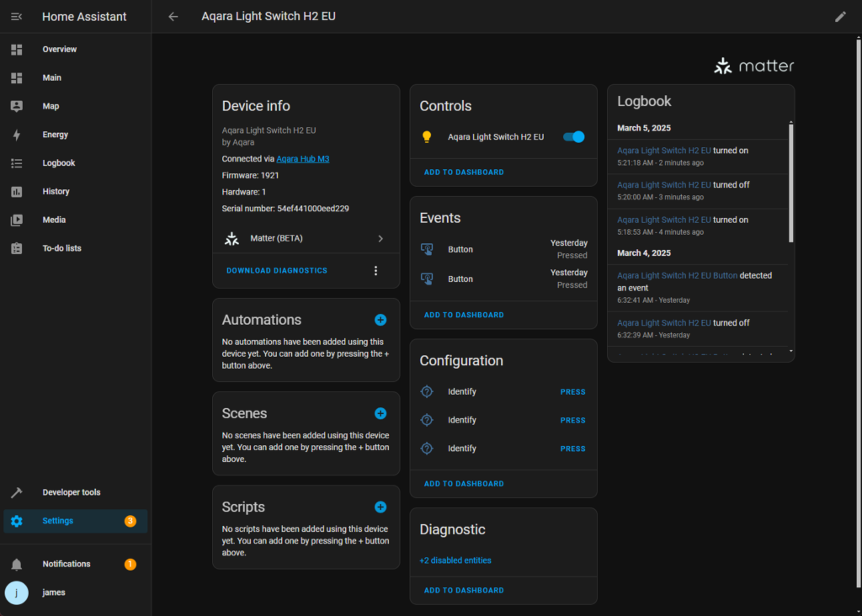Open the james user profile

(54, 592)
